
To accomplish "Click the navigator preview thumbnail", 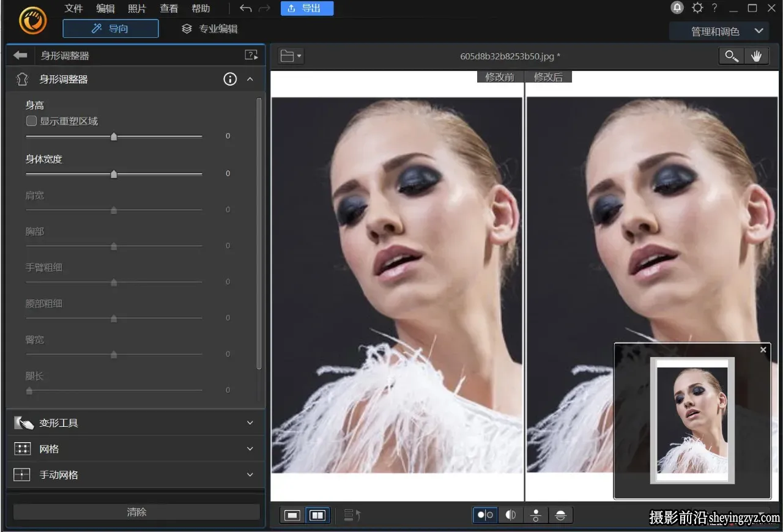I will tap(692, 419).
